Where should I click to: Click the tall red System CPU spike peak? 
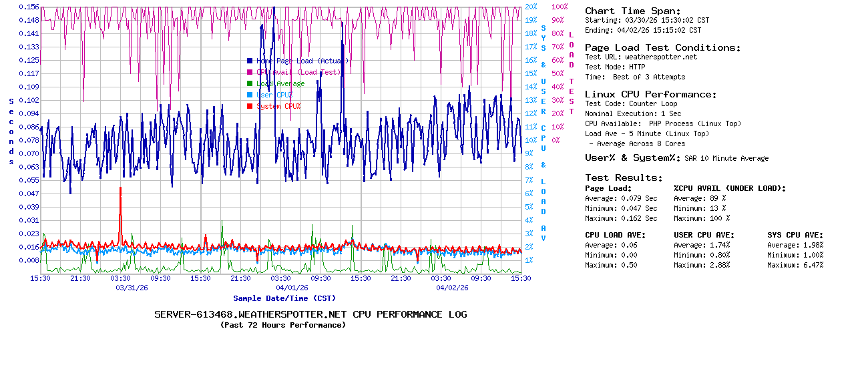click(120, 188)
